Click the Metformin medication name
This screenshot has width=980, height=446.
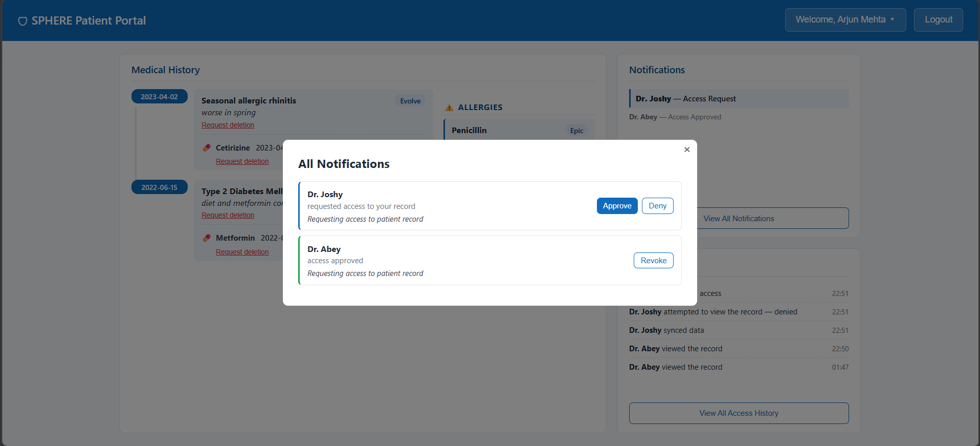tap(235, 238)
